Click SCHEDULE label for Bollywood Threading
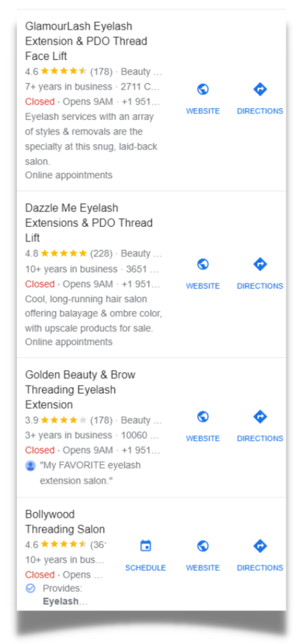 [x=146, y=568]
